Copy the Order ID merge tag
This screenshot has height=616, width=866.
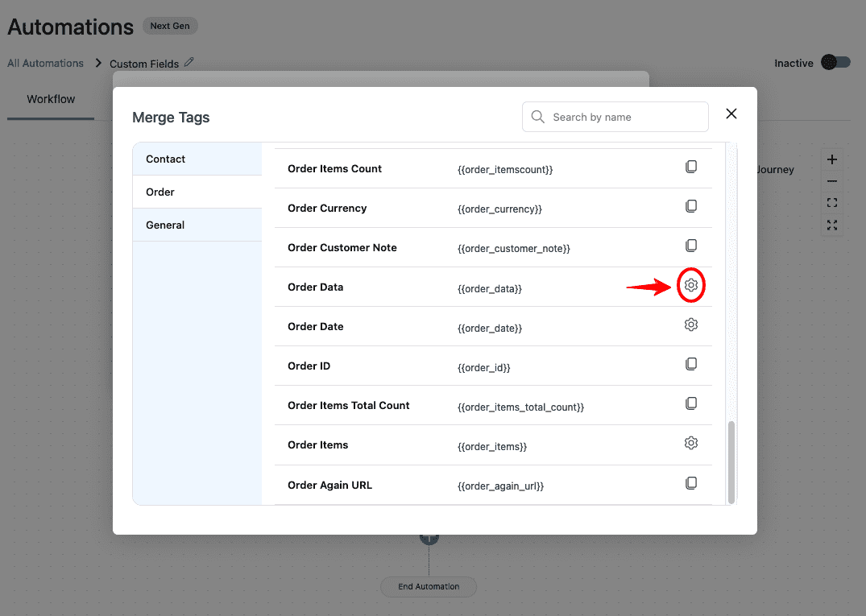691,363
